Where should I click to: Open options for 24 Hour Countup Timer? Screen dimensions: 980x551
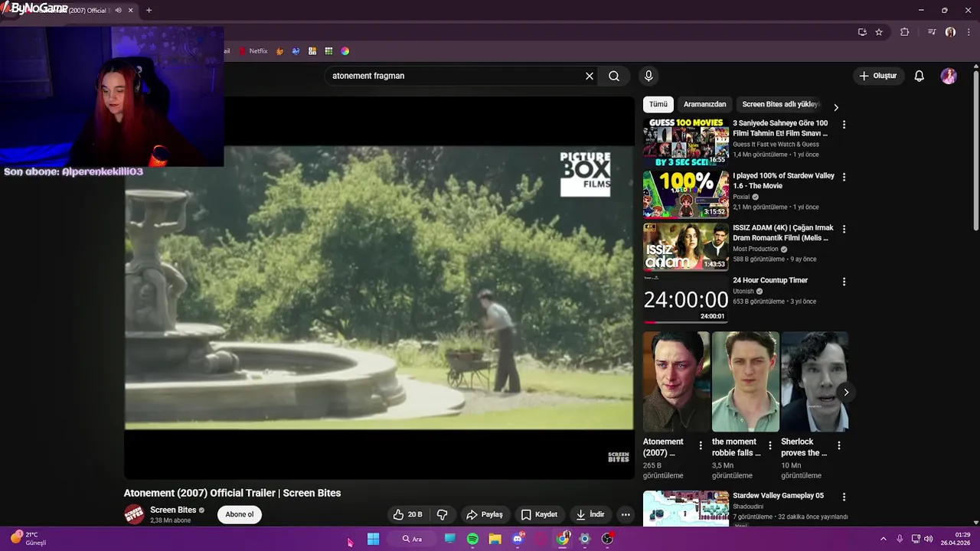pos(844,282)
